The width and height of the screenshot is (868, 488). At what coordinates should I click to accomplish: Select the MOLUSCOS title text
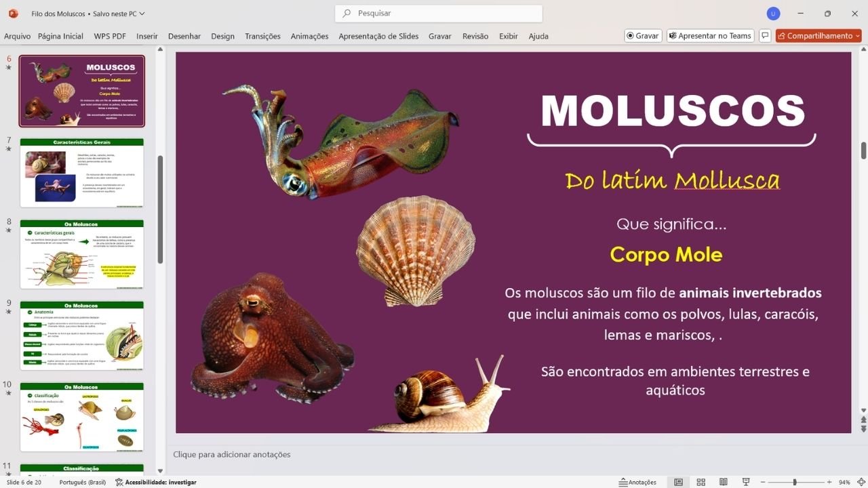click(x=673, y=111)
